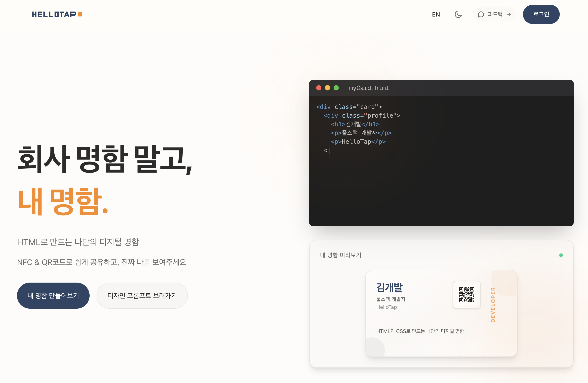This screenshot has width=588, height=383.
Task: Switch the site language to EN
Action: 436,14
